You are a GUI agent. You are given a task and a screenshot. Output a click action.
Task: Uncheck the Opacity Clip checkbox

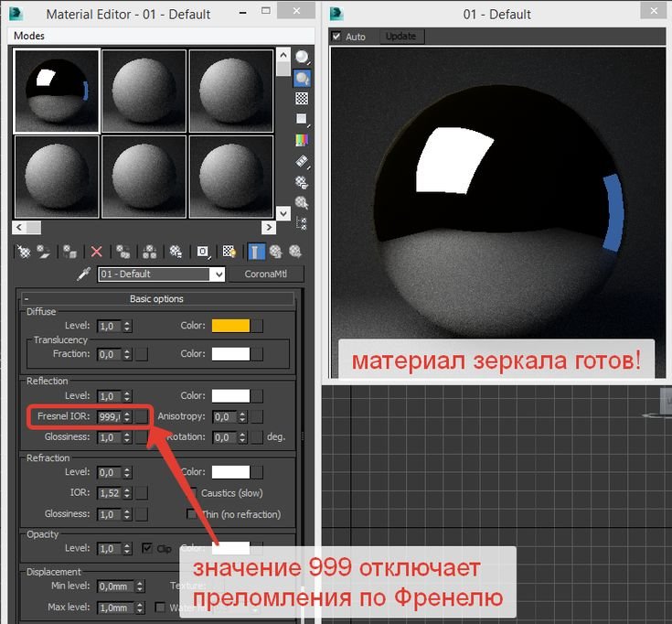pyautogui.click(x=147, y=549)
